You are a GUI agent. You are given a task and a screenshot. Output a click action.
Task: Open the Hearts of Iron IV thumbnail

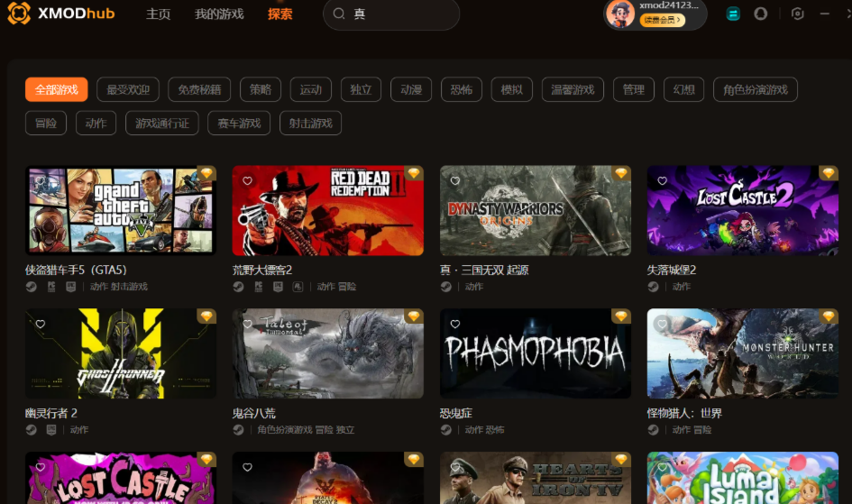[536, 478]
